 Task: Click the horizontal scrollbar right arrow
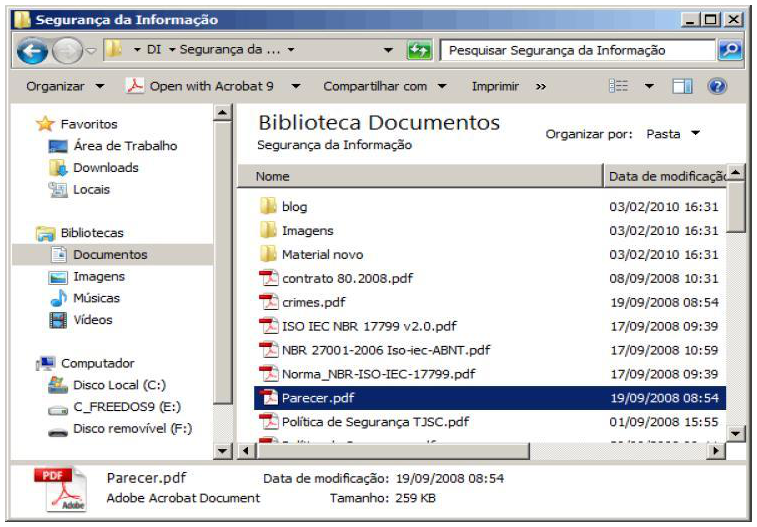(x=716, y=451)
